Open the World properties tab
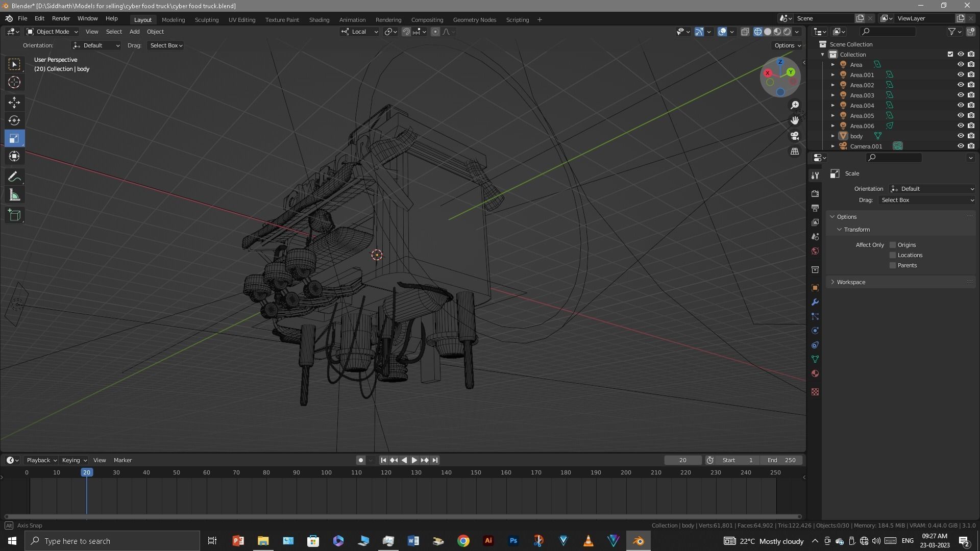980x551 pixels. (x=815, y=251)
